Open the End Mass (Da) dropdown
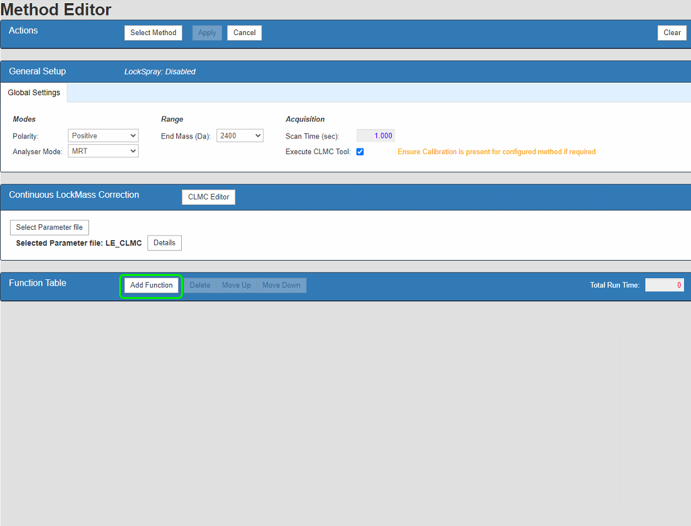 240,135
